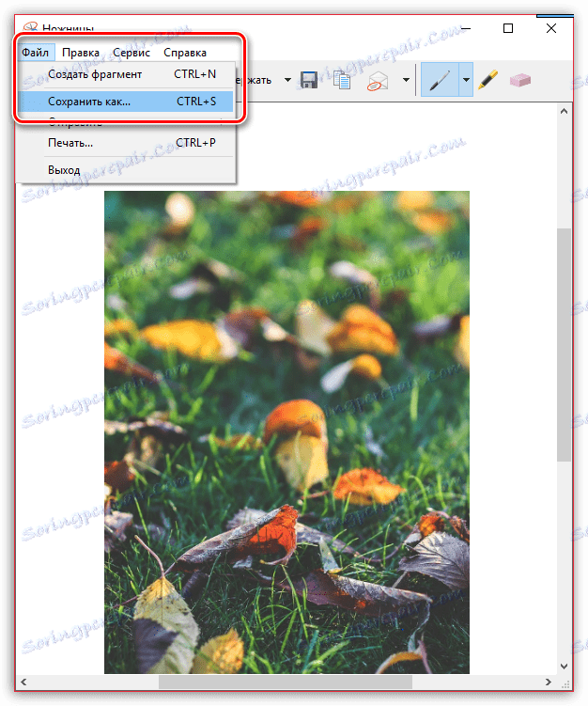Open the Файл menu
The width and height of the screenshot is (588, 706).
36,53
